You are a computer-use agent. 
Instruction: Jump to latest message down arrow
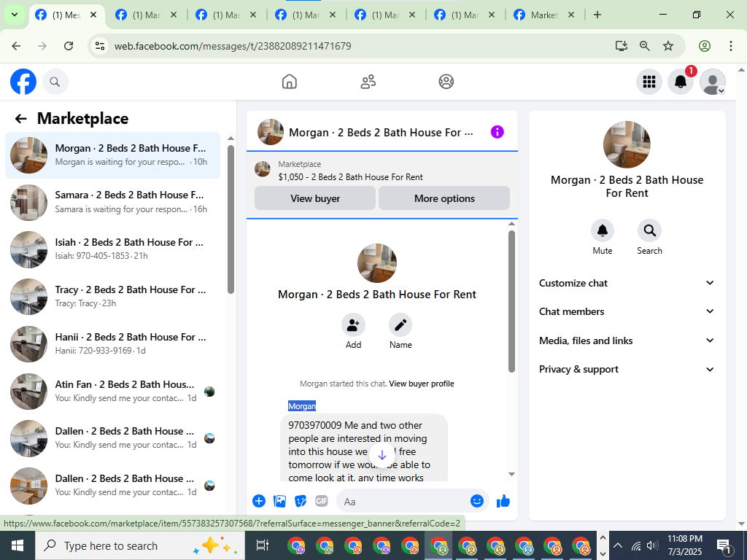pos(382,456)
